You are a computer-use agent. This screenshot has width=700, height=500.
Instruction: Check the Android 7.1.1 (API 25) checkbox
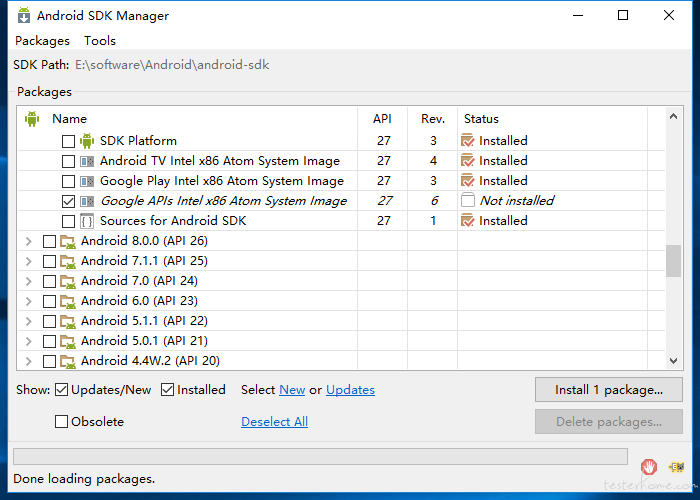pyautogui.click(x=49, y=262)
